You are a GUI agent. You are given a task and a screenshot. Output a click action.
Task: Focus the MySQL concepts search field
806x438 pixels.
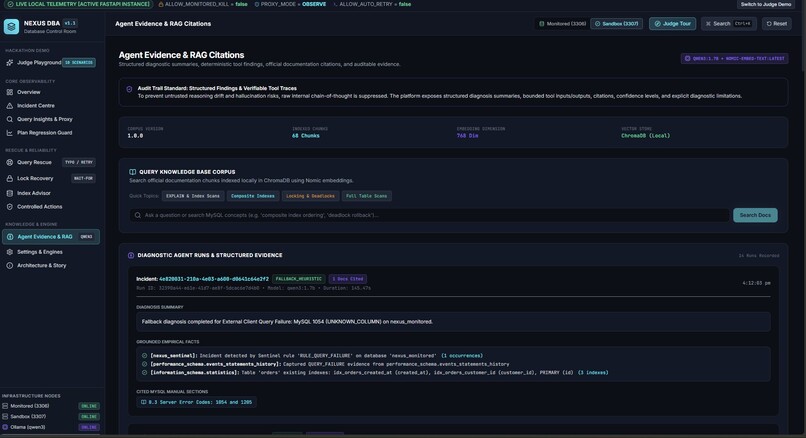pyautogui.click(x=429, y=215)
